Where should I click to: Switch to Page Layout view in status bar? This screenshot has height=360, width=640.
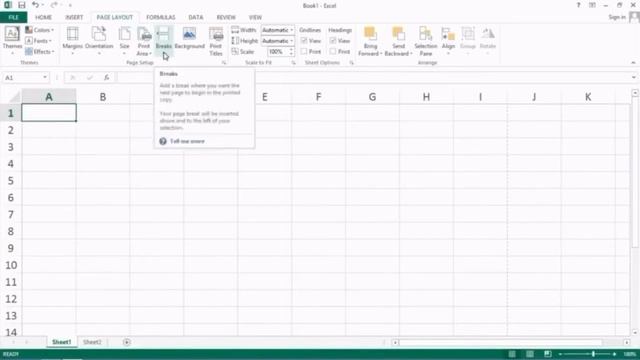(x=530, y=354)
